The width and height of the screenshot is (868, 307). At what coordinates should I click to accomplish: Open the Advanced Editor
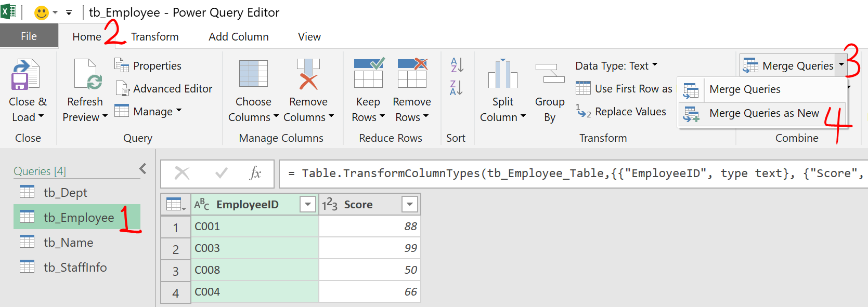coord(165,89)
